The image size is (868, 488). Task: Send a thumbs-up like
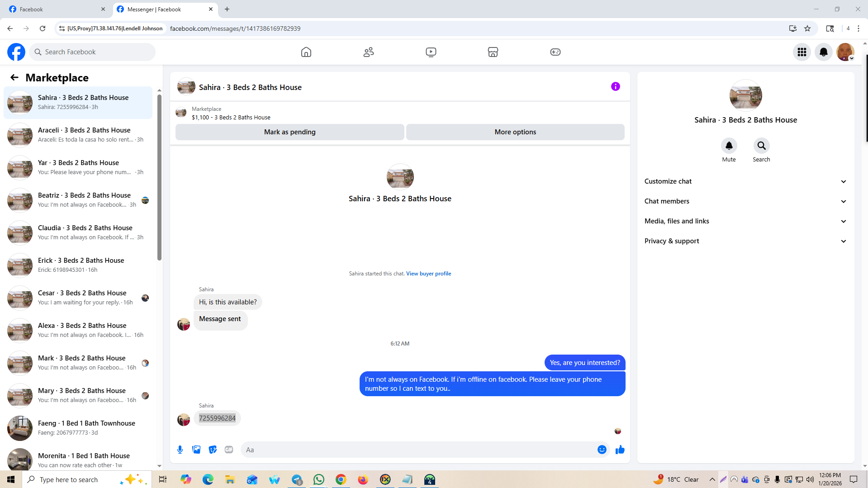tap(620, 450)
